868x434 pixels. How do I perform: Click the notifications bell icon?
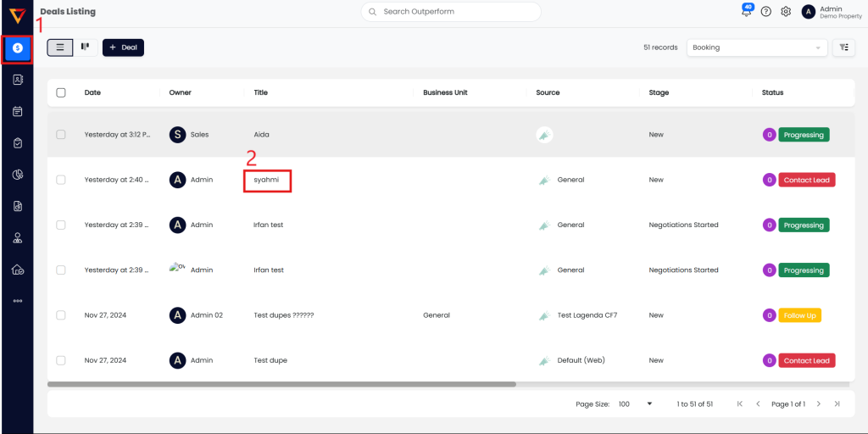[x=746, y=12]
